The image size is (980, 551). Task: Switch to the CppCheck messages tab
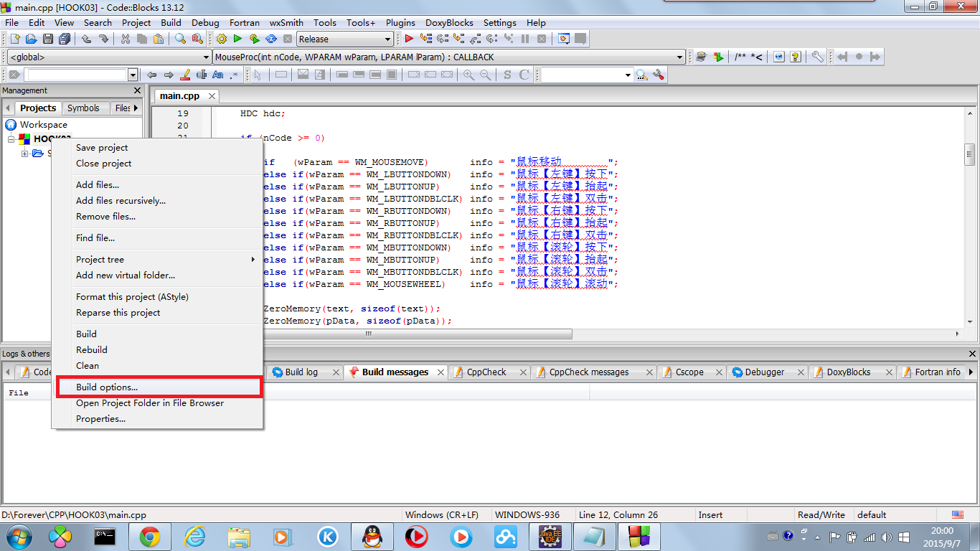click(589, 372)
